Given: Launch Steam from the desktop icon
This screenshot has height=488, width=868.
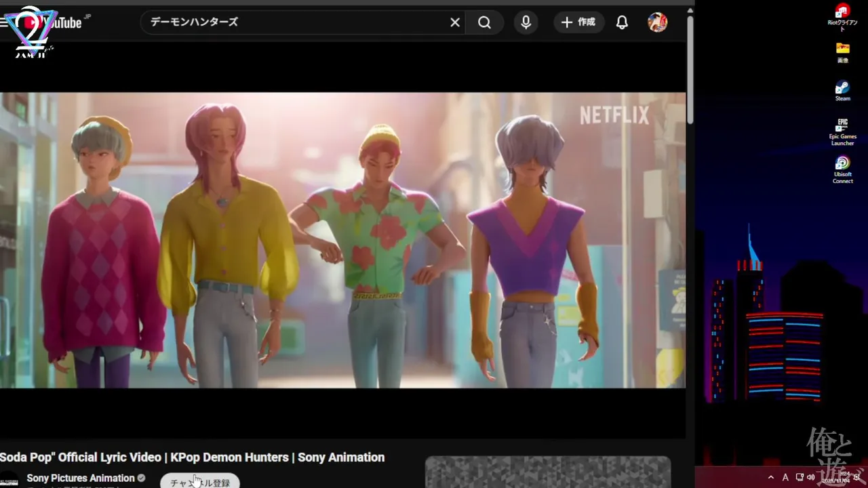Looking at the screenshot, I should pos(842,91).
